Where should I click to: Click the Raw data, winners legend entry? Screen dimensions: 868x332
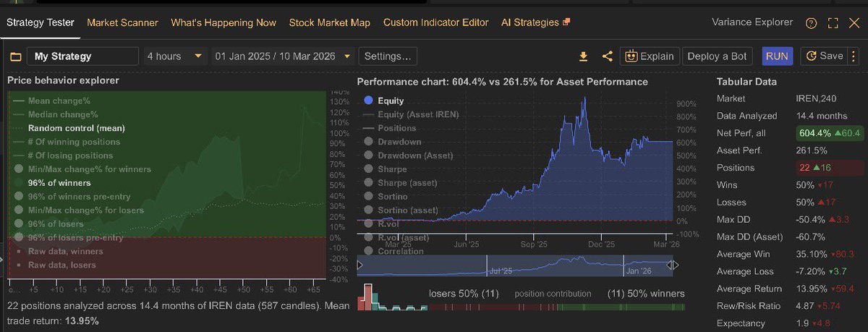coord(58,252)
